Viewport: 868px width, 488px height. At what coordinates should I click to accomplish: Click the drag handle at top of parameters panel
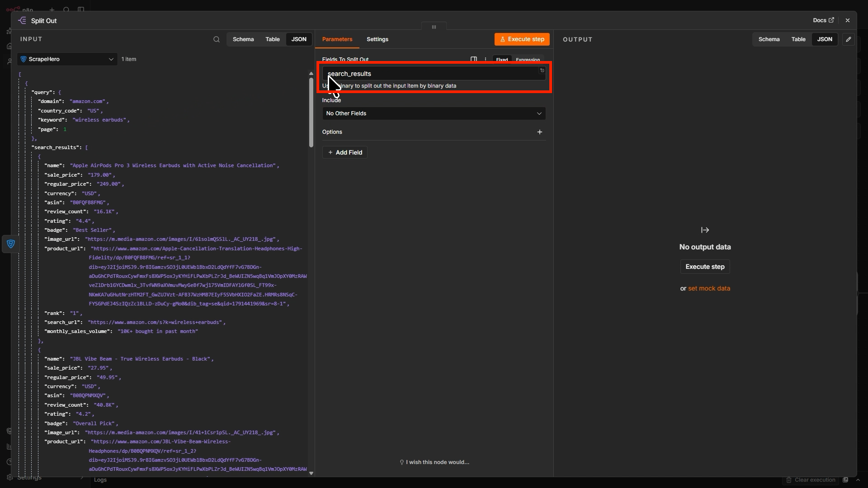click(434, 27)
